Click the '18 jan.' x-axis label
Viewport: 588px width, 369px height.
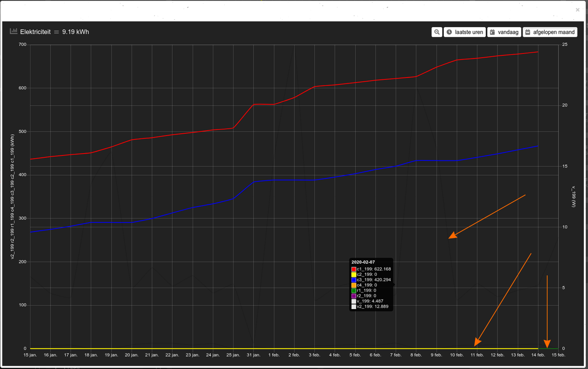click(x=91, y=355)
